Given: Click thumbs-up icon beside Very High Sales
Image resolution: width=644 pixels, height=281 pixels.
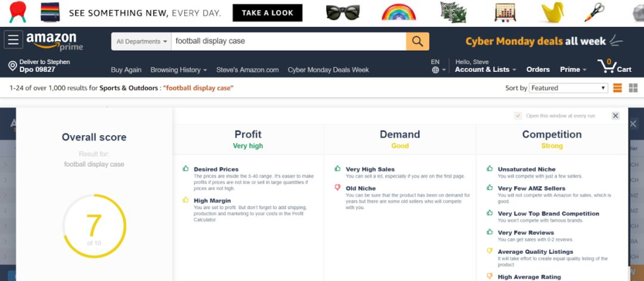Looking at the screenshot, I should pos(338,168).
